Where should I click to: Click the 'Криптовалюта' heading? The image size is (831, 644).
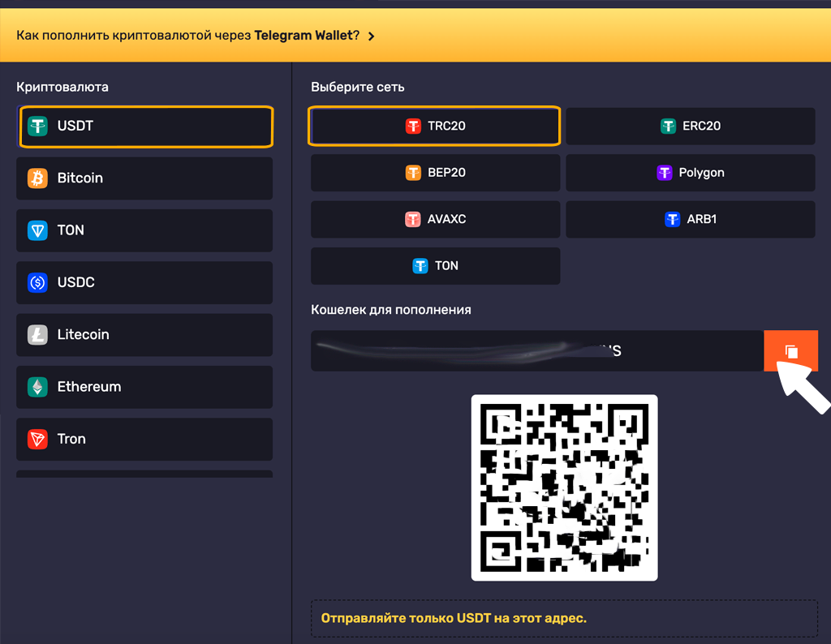[x=62, y=87]
